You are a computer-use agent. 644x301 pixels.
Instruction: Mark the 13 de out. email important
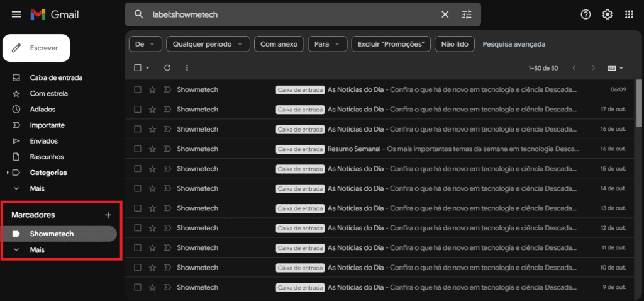click(167, 208)
